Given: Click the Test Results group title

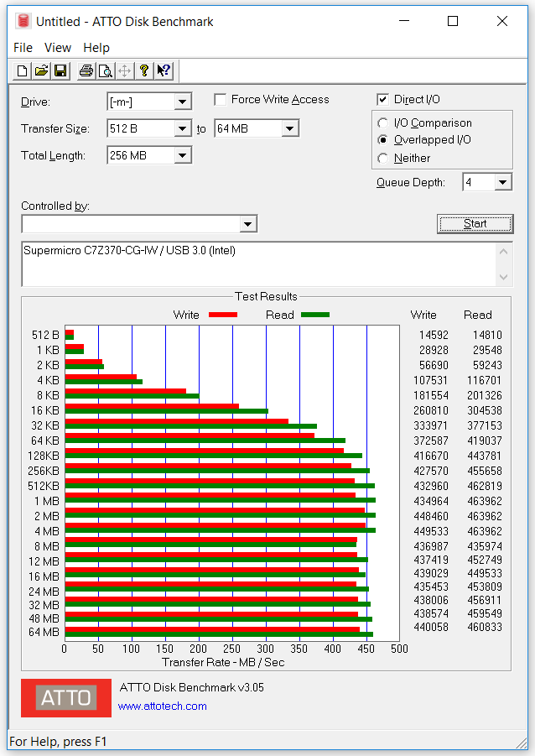Looking at the screenshot, I should (x=266, y=296).
